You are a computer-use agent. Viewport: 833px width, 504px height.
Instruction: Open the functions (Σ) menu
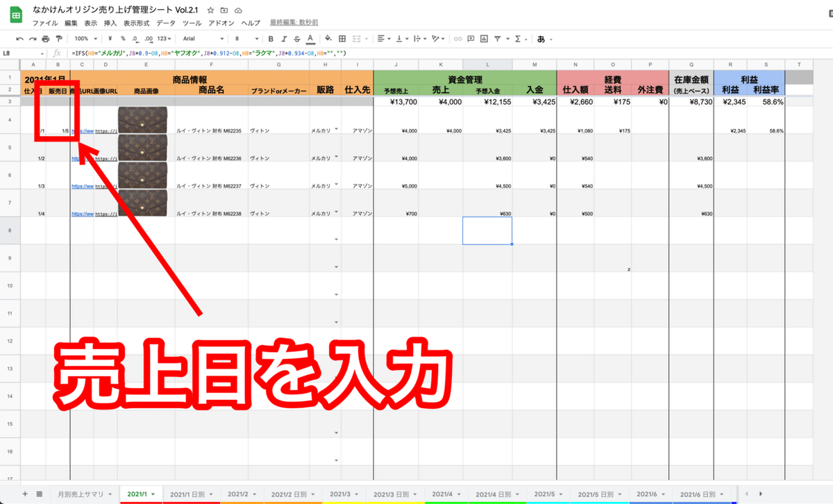519,39
